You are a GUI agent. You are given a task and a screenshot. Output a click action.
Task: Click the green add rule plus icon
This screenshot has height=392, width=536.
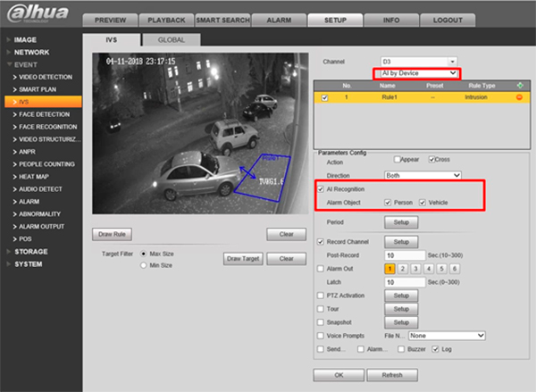(520, 86)
